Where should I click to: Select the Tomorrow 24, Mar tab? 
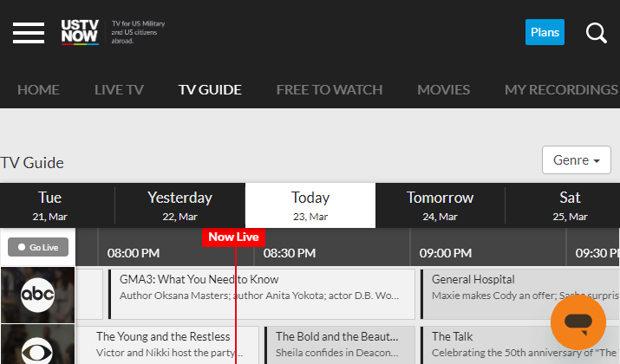click(441, 205)
